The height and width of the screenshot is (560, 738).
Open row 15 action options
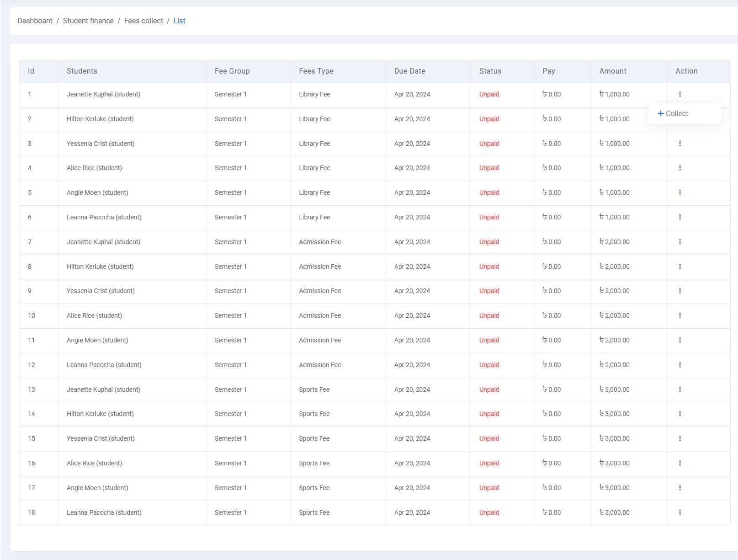point(680,438)
